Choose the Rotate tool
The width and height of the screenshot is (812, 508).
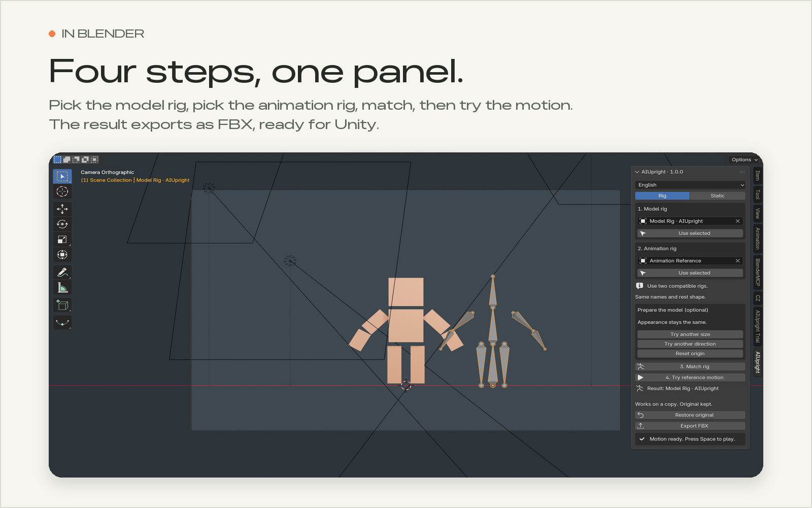click(62, 224)
